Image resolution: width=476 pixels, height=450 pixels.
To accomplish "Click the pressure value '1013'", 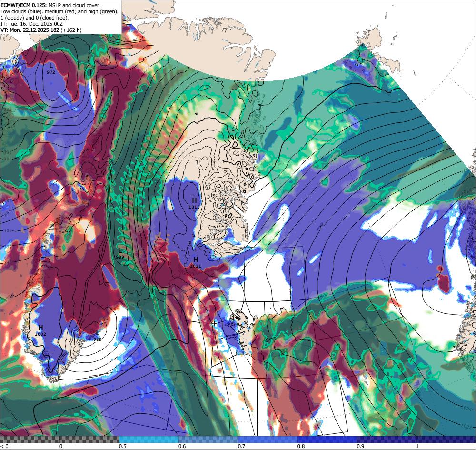I will tap(194, 207).
